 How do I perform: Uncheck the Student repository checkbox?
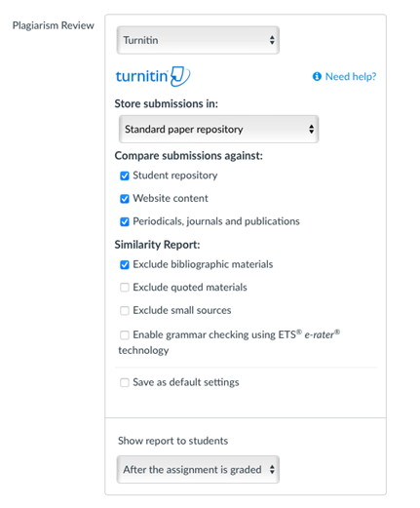point(125,176)
